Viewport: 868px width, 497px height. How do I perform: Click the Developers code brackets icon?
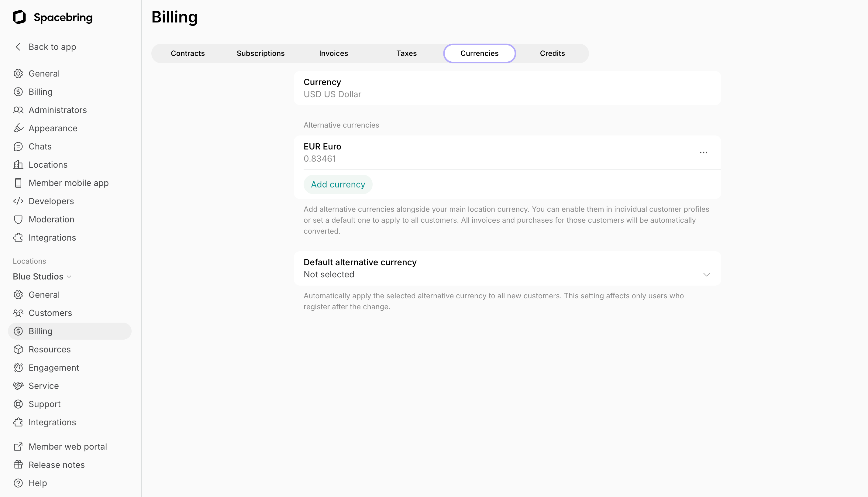point(18,201)
